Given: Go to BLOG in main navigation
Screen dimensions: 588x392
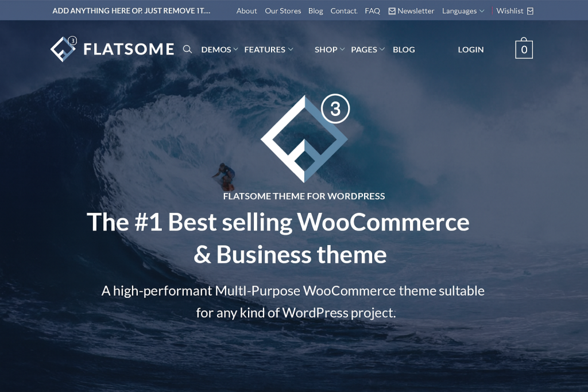Looking at the screenshot, I should (404, 49).
